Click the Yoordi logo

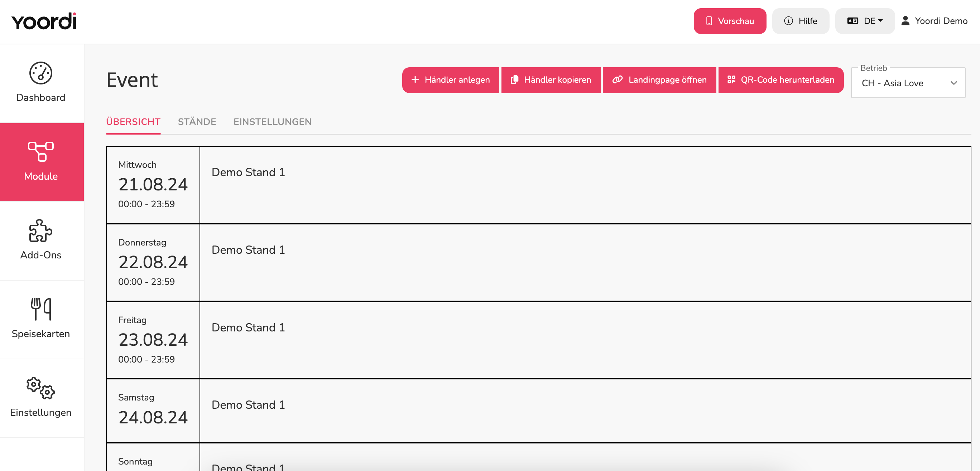tap(44, 21)
